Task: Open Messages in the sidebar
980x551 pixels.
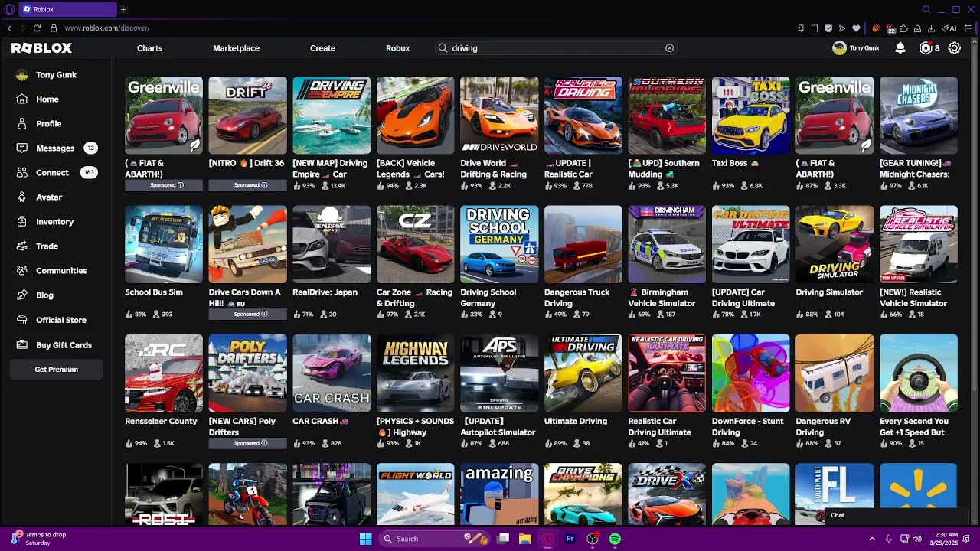Action: [55, 148]
